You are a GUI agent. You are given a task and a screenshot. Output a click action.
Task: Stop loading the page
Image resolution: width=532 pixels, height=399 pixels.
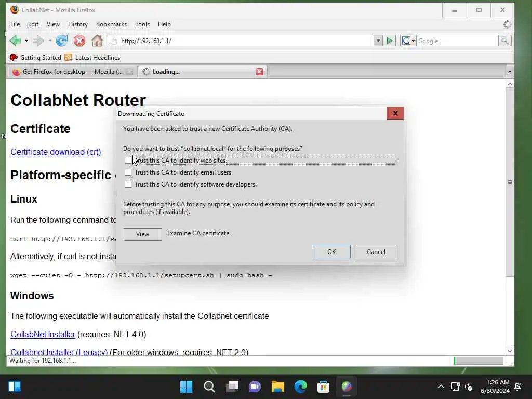pyautogui.click(x=79, y=41)
